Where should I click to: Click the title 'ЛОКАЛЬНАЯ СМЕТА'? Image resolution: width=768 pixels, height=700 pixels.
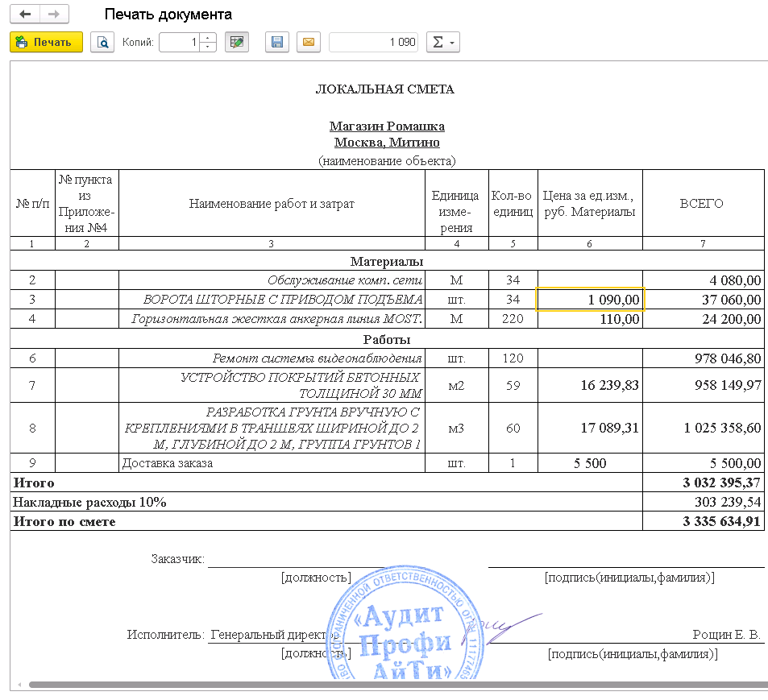(x=385, y=89)
